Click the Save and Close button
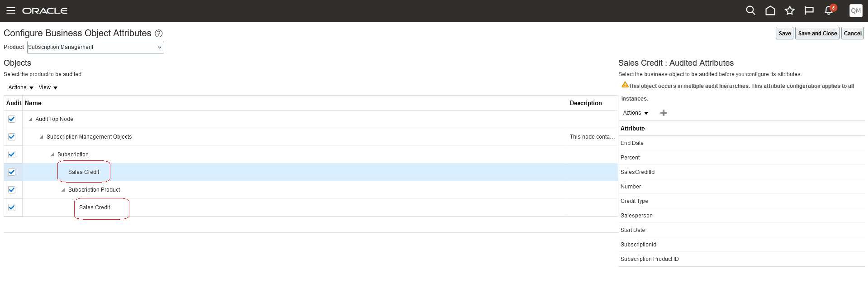The width and height of the screenshot is (868, 294). point(817,34)
